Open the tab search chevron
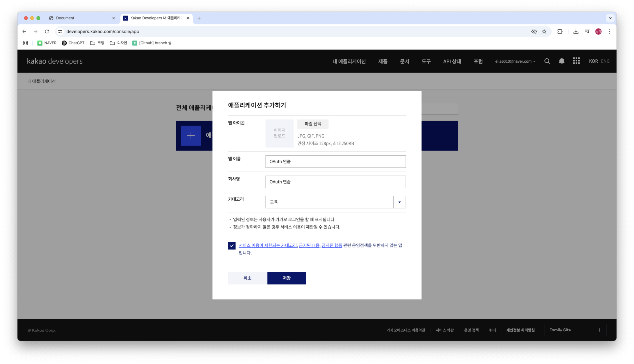Screen dimensions: 634x364 tap(610, 18)
